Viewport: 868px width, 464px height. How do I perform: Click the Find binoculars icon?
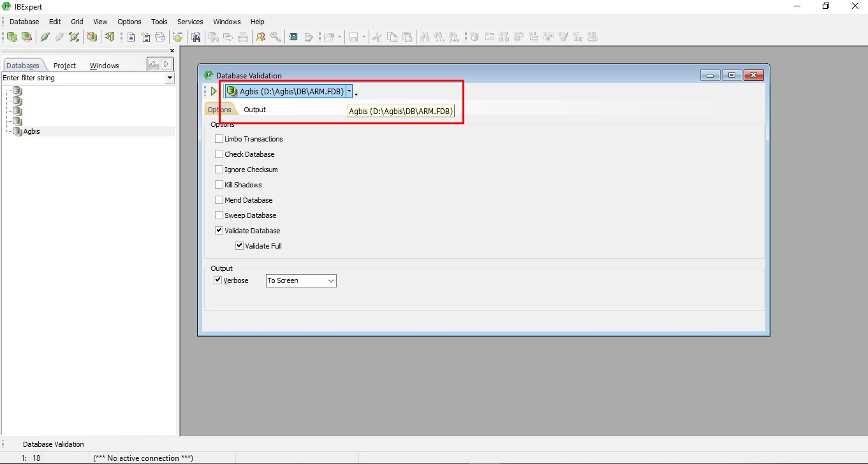click(424, 37)
